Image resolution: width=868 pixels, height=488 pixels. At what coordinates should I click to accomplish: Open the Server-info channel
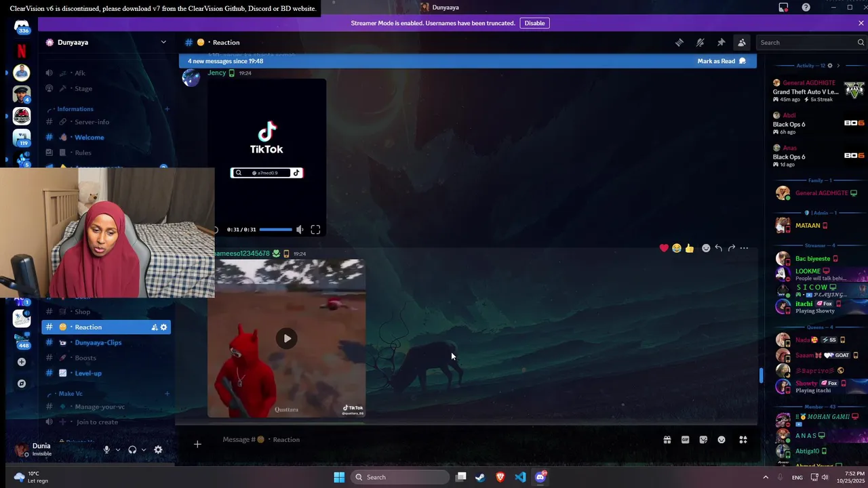coord(106,122)
